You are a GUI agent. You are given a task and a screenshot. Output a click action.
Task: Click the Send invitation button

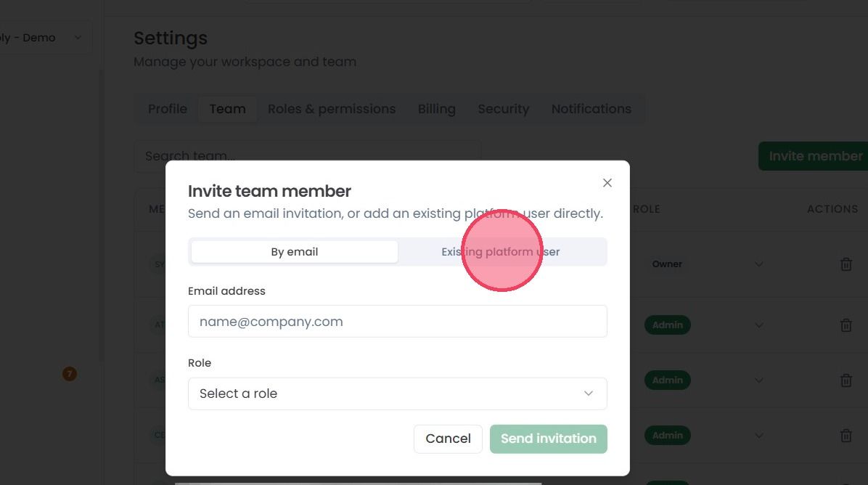pos(549,439)
